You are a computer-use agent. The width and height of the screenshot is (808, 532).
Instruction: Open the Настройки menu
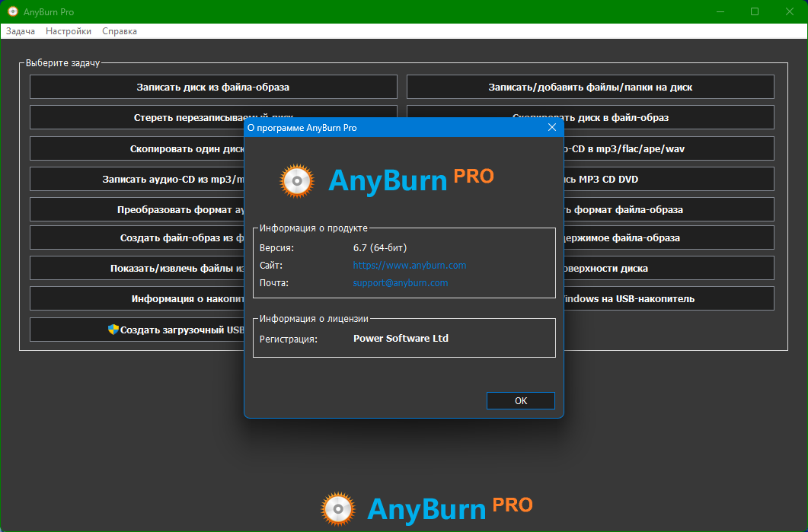point(69,31)
